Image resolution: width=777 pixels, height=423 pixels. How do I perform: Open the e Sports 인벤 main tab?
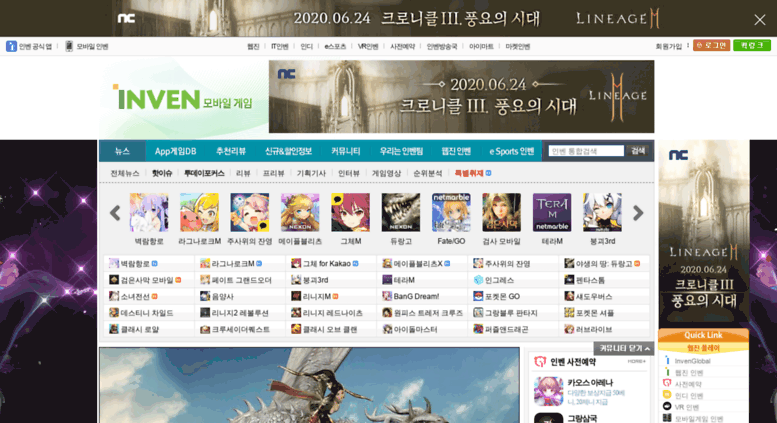coord(512,151)
